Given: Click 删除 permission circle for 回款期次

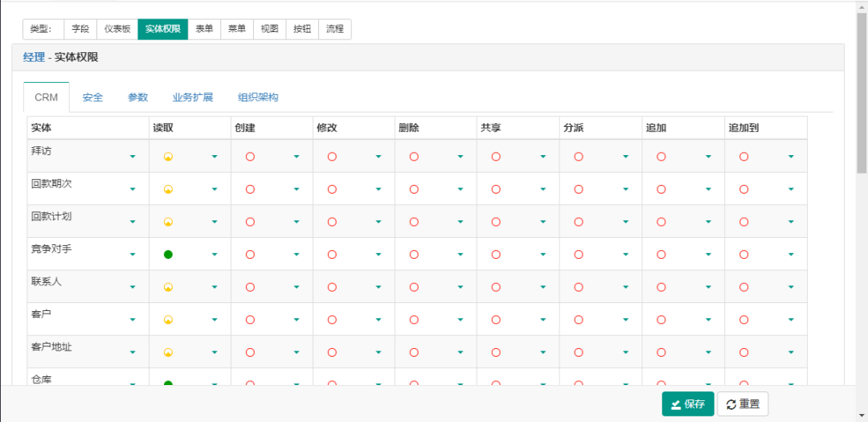Looking at the screenshot, I should pyautogui.click(x=414, y=190).
